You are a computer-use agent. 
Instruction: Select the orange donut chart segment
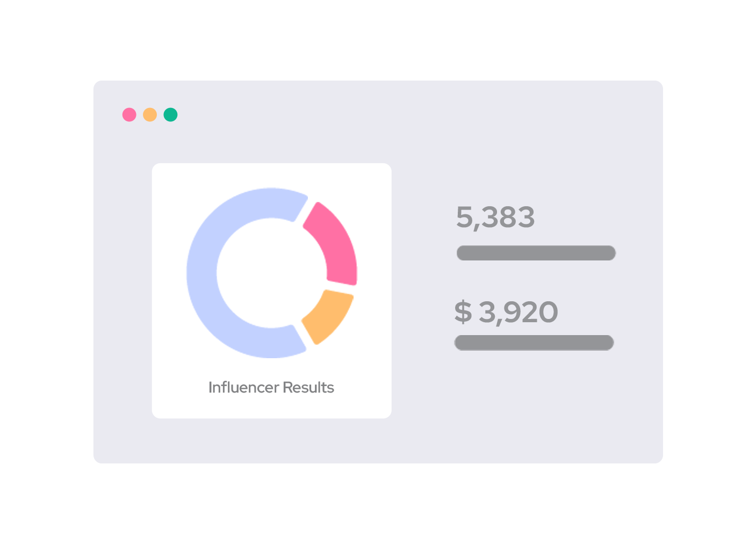pos(328,316)
